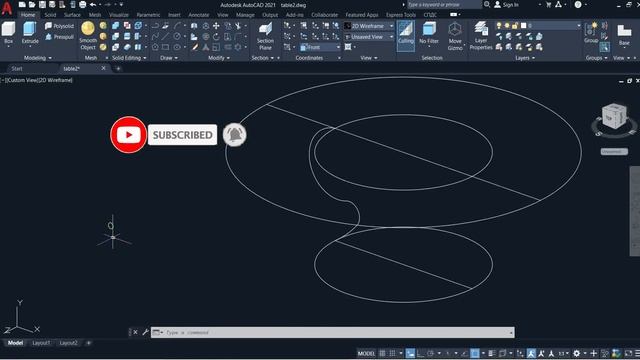Toggle MODEL space button in status bar
Viewport: 640px width, 360px height.
(366, 353)
